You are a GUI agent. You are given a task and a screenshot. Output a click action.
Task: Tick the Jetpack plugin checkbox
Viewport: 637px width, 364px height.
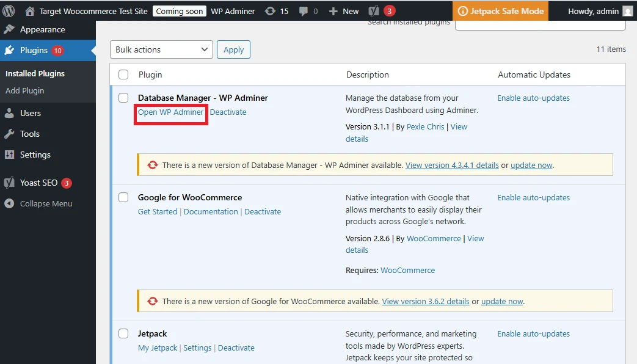tap(123, 333)
